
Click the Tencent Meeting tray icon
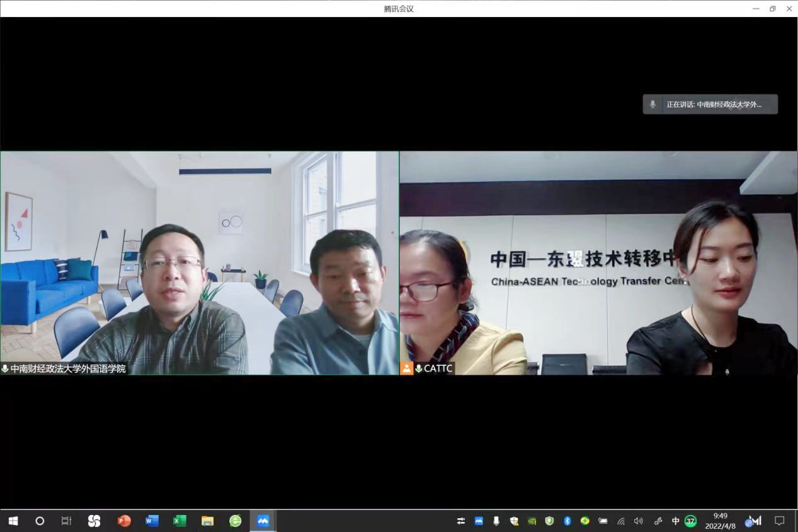click(479, 521)
